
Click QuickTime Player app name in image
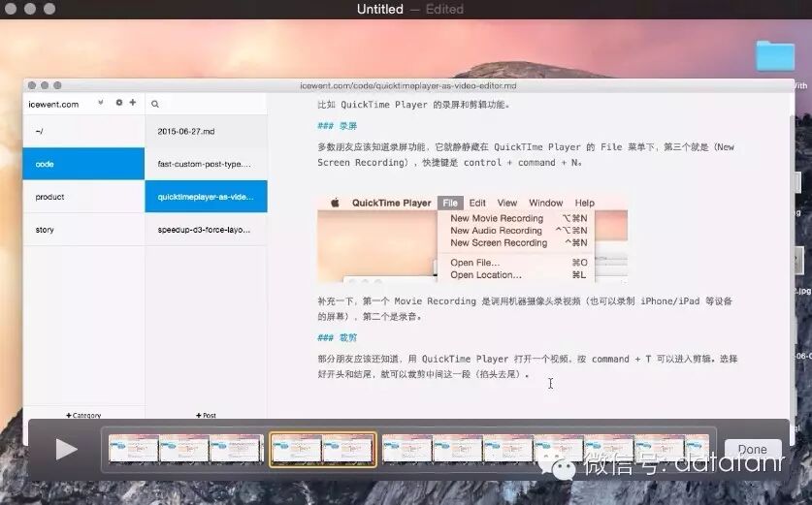(x=392, y=203)
